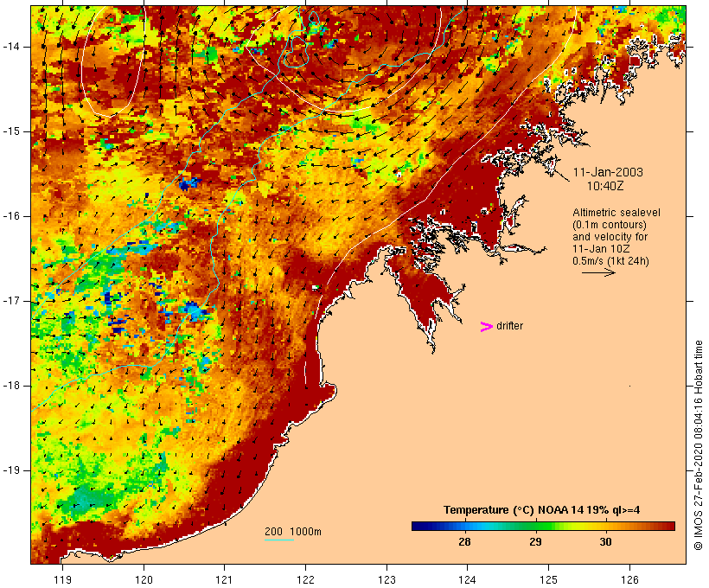The width and height of the screenshot is (709, 588).
Task: Click the 'Temperature (°C) NOAA 14 19% ql>=4' title
Action: click(x=542, y=510)
